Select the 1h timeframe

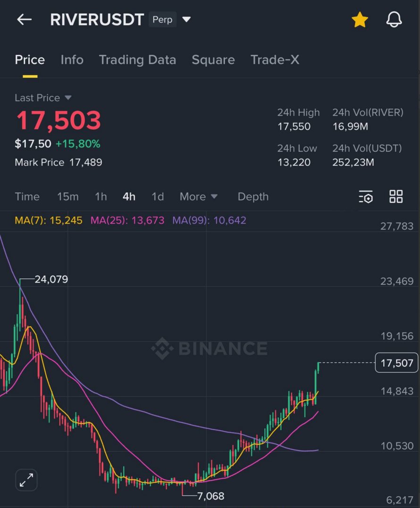coord(101,197)
